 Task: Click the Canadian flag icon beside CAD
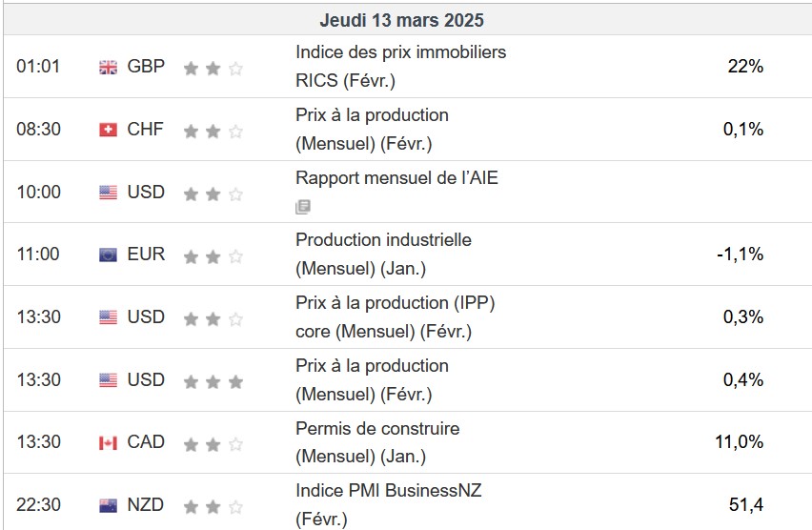tap(108, 442)
